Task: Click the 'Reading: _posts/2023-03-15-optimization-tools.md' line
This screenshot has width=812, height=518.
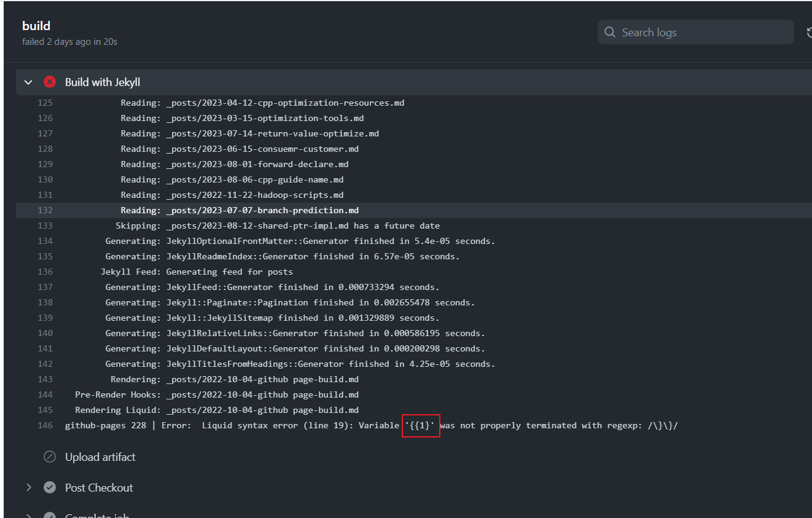Action: [242, 118]
